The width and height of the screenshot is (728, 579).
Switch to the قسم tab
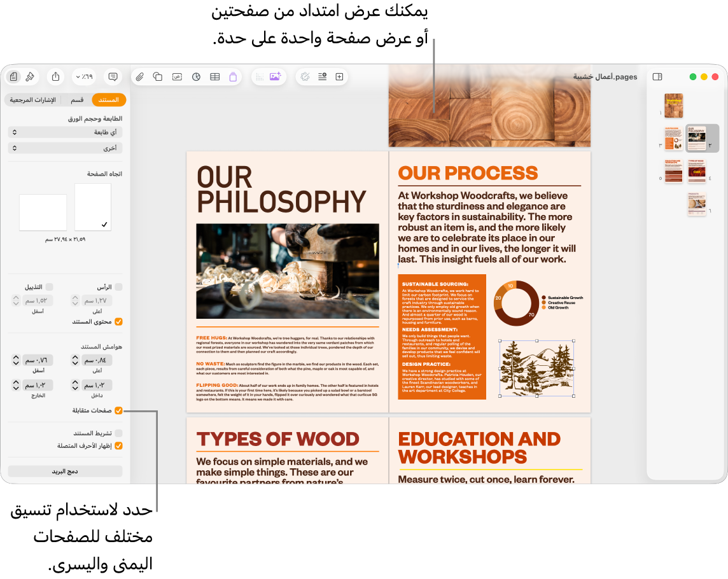click(77, 100)
